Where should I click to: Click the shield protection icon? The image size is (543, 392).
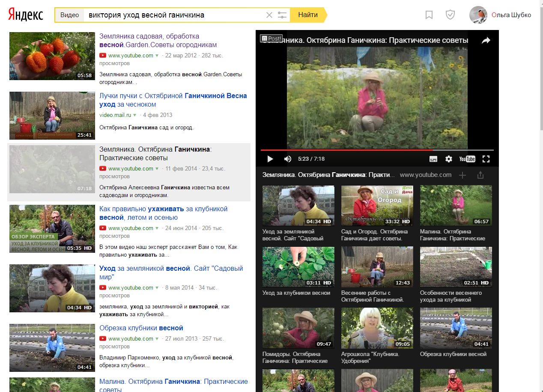point(450,15)
